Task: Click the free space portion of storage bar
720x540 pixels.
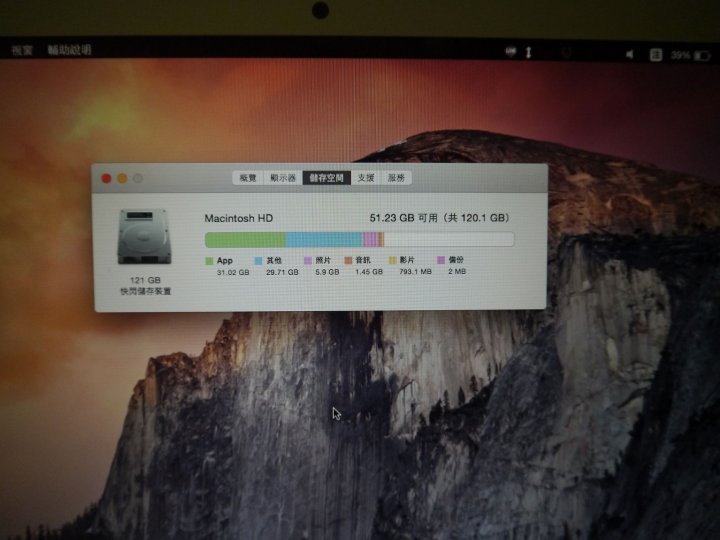Action: pyautogui.click(x=449, y=239)
